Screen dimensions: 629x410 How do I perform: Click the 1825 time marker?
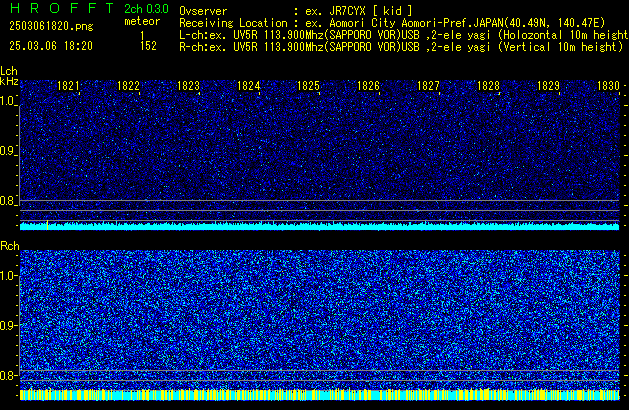(x=308, y=86)
